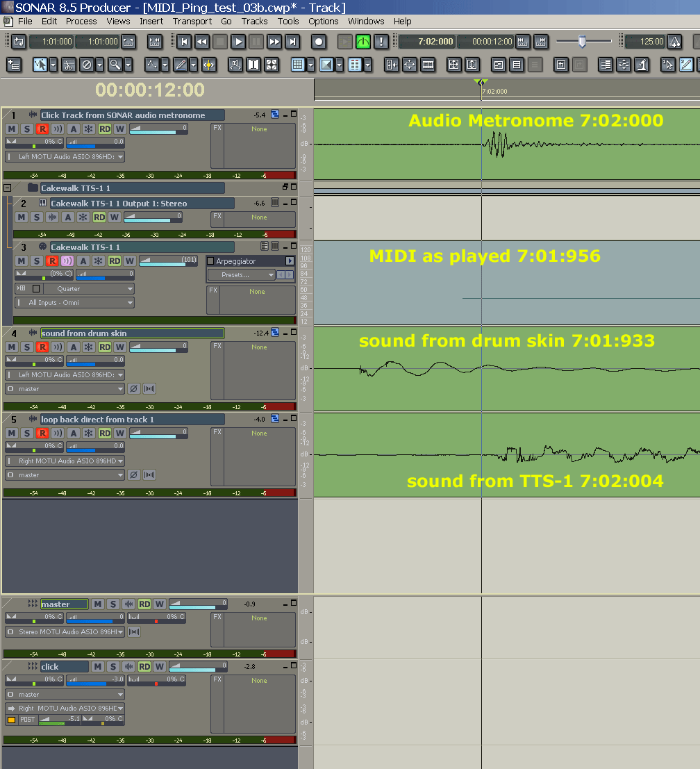This screenshot has width=700, height=769.
Task: Toggle the green metronome icon in the toolbar
Action: pos(363,42)
